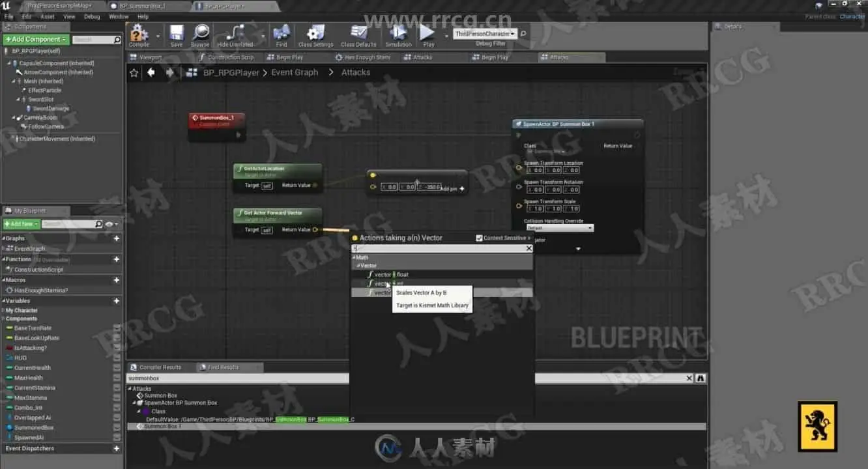Toggle visibility eye for CurrentHealth variable
The height and width of the screenshot is (469, 868).
(117, 368)
